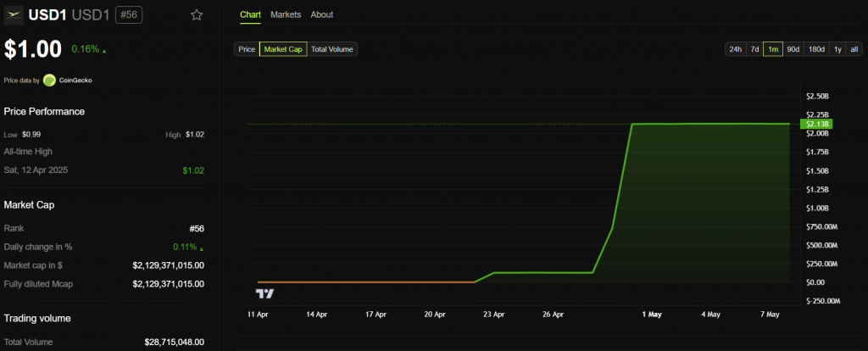The image size is (868, 351).
Task: Set chart range to all
Action: 854,49
